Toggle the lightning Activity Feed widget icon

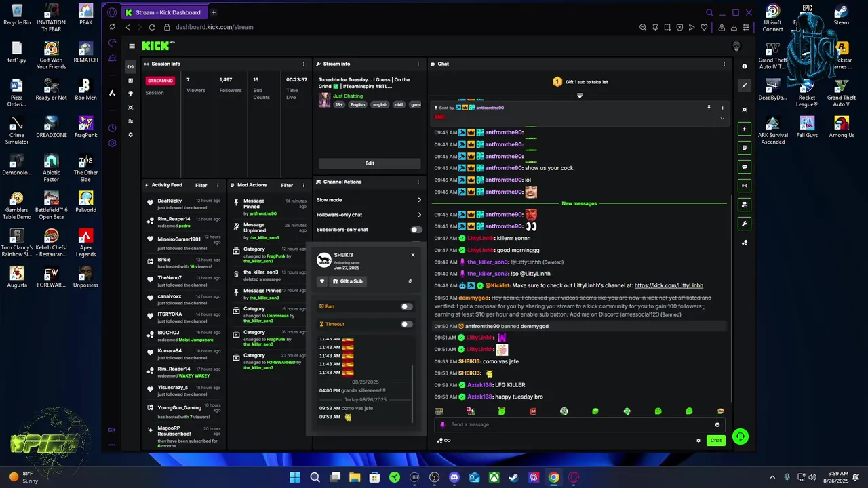coord(745,129)
